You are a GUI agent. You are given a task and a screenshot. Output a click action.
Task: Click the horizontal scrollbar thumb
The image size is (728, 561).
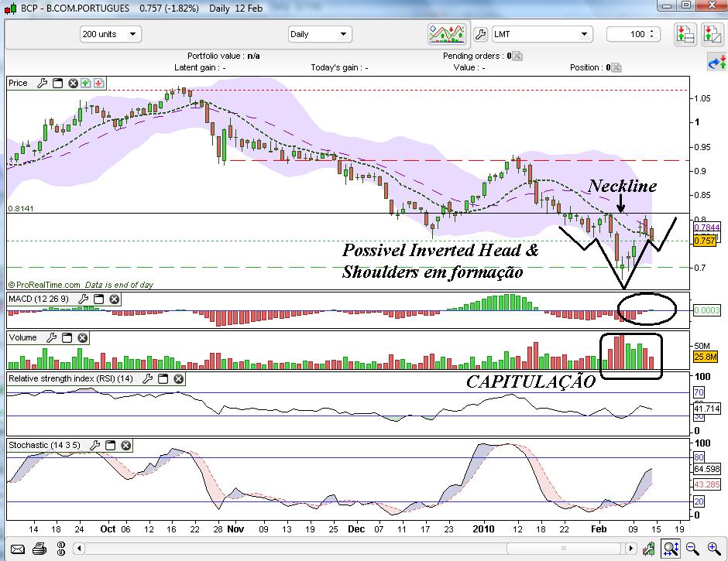click(x=564, y=549)
